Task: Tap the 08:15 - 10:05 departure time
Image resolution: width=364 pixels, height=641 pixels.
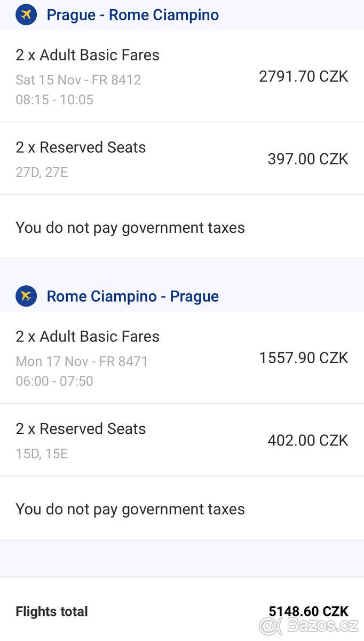Action: [x=54, y=99]
